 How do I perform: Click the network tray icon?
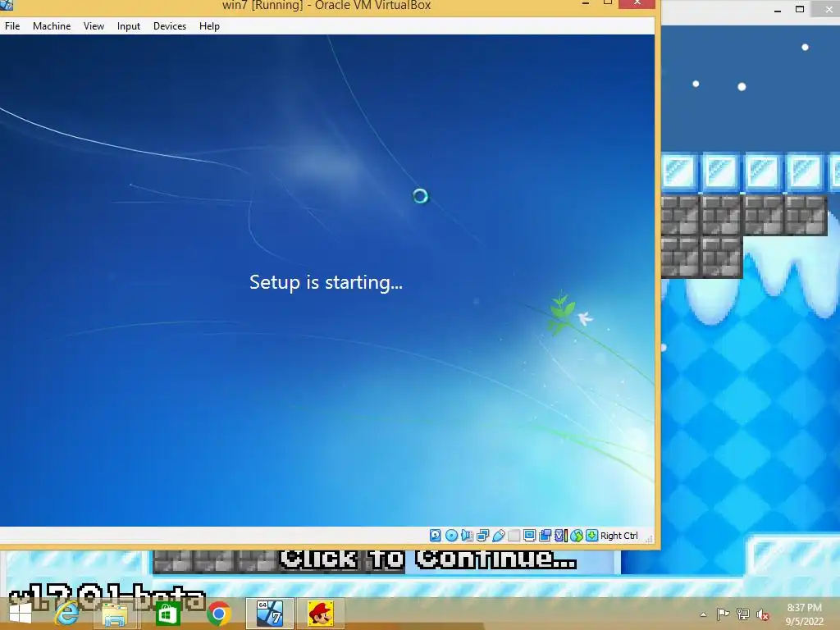(742, 614)
